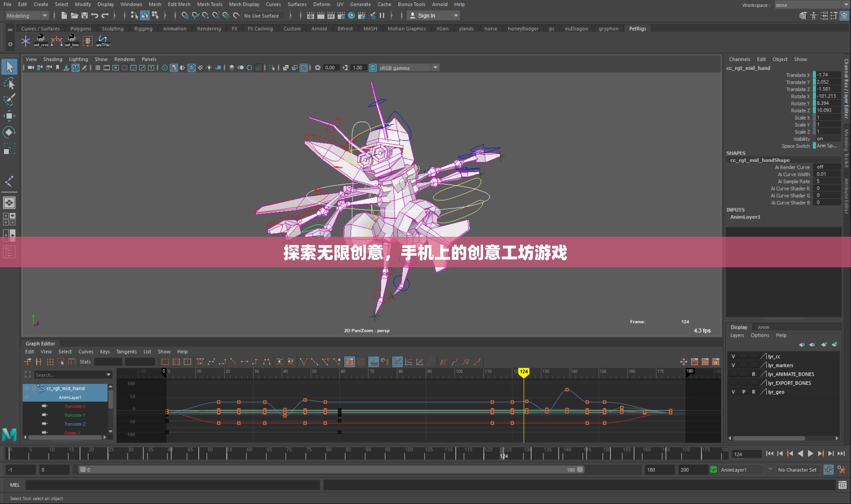This screenshot has width=851, height=504.
Task: Play animation forwards
Action: coord(811,454)
